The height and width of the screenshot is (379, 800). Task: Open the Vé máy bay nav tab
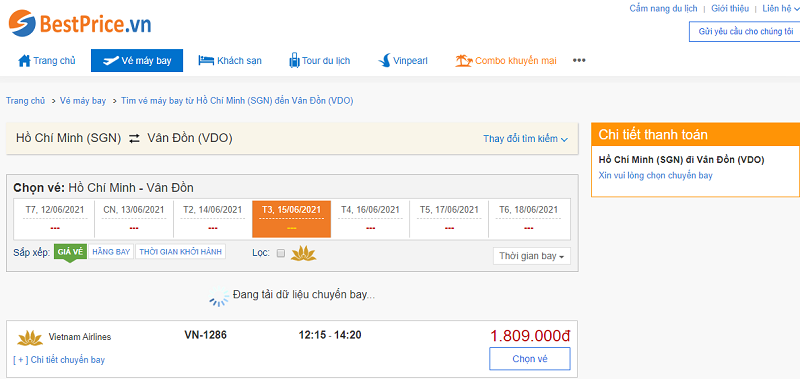137,61
